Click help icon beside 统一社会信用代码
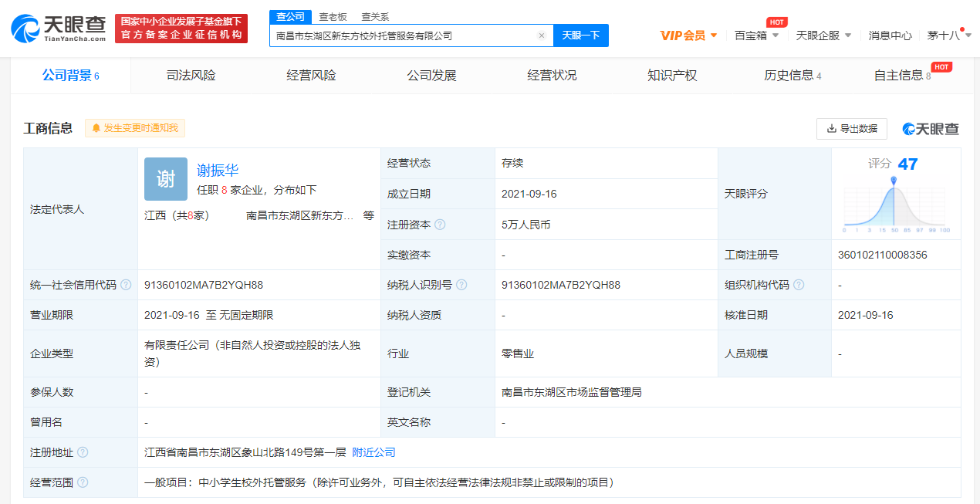The width and height of the screenshot is (980, 504). click(x=126, y=285)
